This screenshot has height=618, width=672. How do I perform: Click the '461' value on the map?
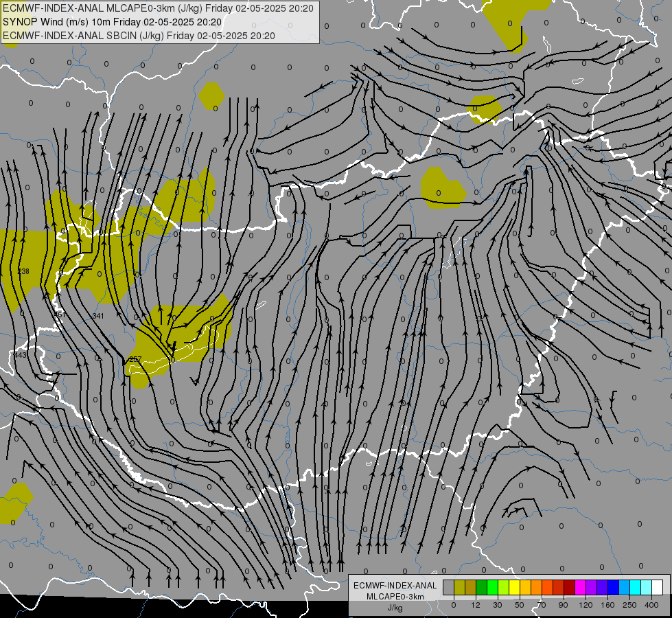[x=60, y=314]
